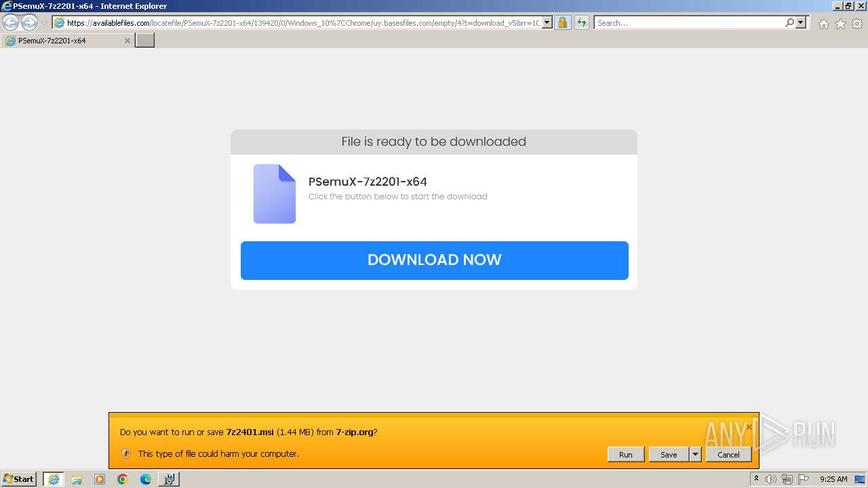This screenshot has width=868, height=488.
Task: Cancel the download prompt
Action: (x=729, y=455)
